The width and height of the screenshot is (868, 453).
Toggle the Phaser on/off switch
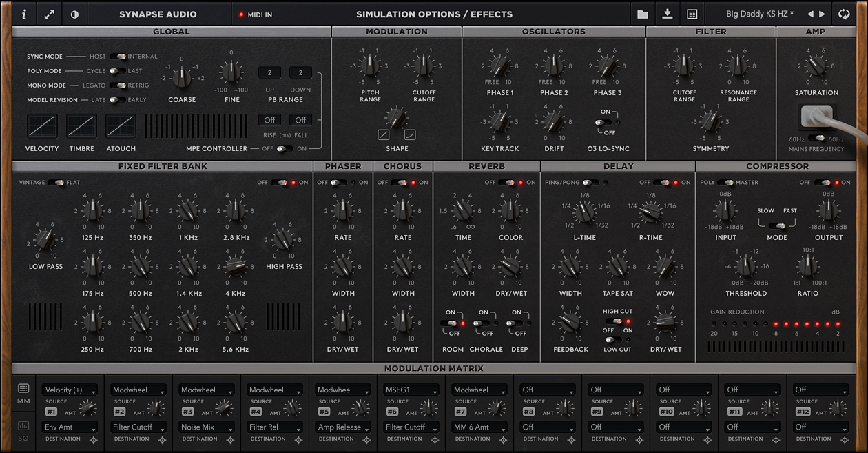(x=338, y=183)
